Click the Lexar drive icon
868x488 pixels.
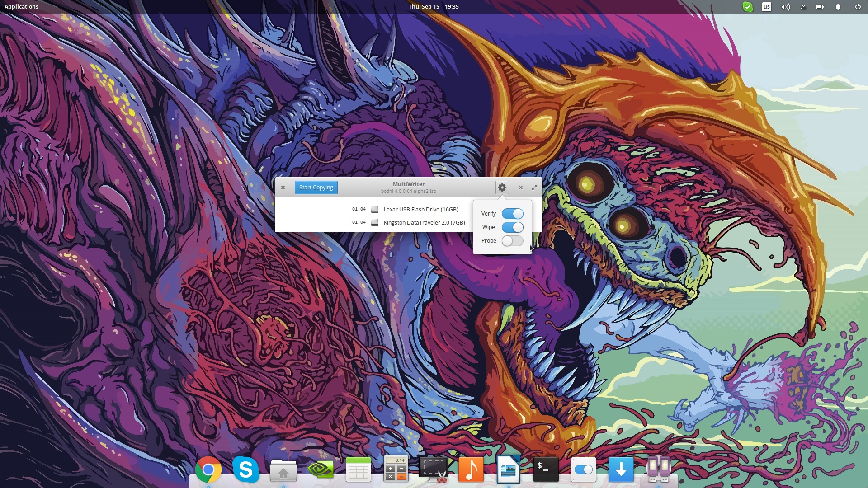tap(375, 209)
